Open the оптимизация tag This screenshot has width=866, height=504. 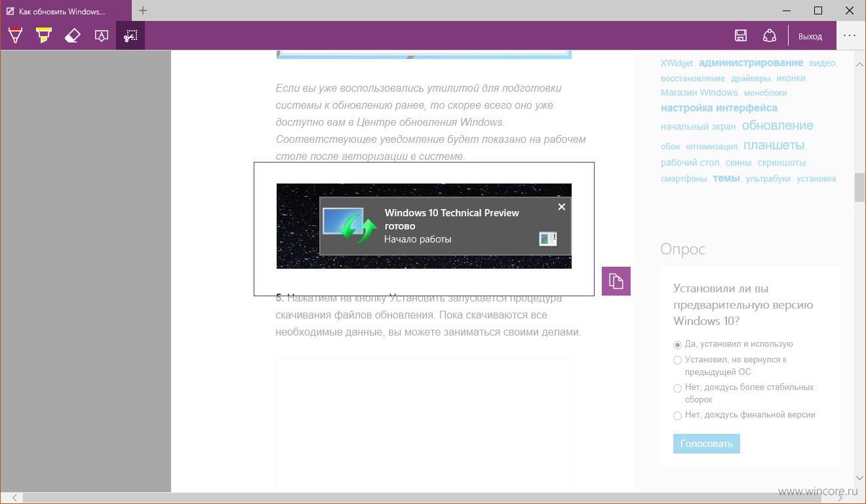point(711,147)
